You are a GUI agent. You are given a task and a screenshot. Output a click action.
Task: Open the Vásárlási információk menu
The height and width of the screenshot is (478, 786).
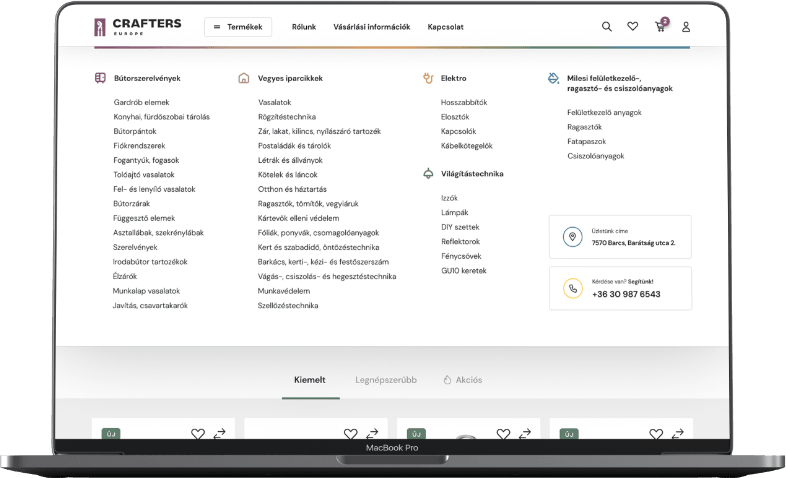point(371,27)
